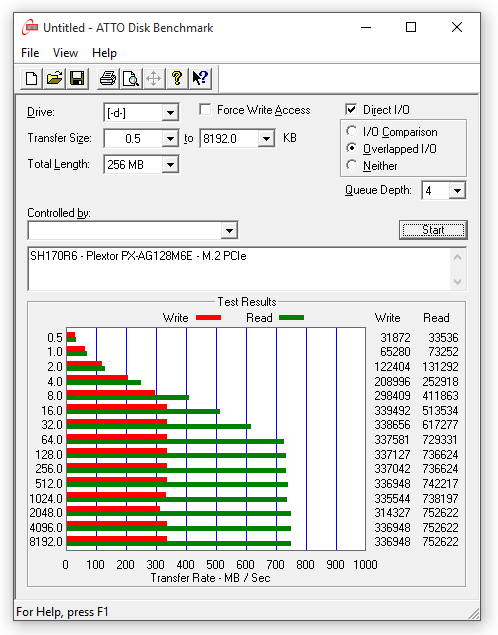This screenshot has height=635, width=498.
Task: Click write value 339492
Action: (x=392, y=411)
